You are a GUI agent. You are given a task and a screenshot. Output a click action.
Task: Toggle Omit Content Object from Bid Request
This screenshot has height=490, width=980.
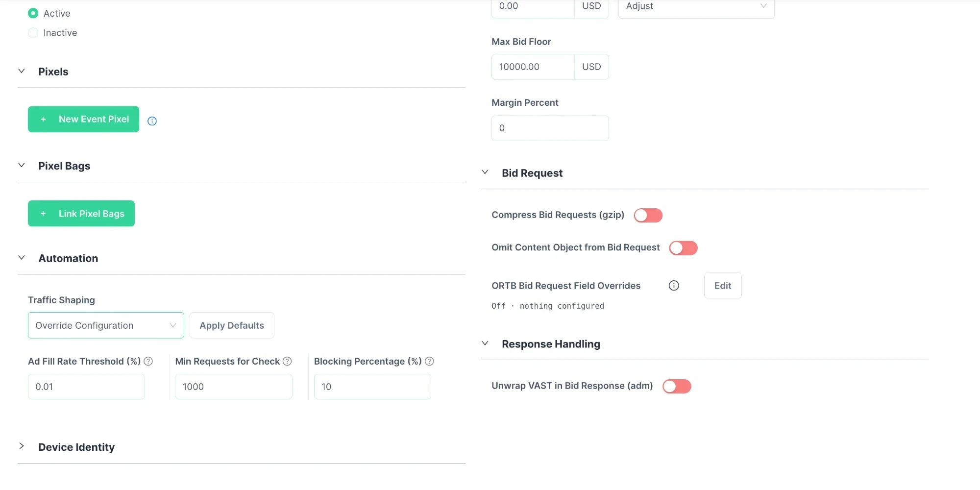pos(683,248)
